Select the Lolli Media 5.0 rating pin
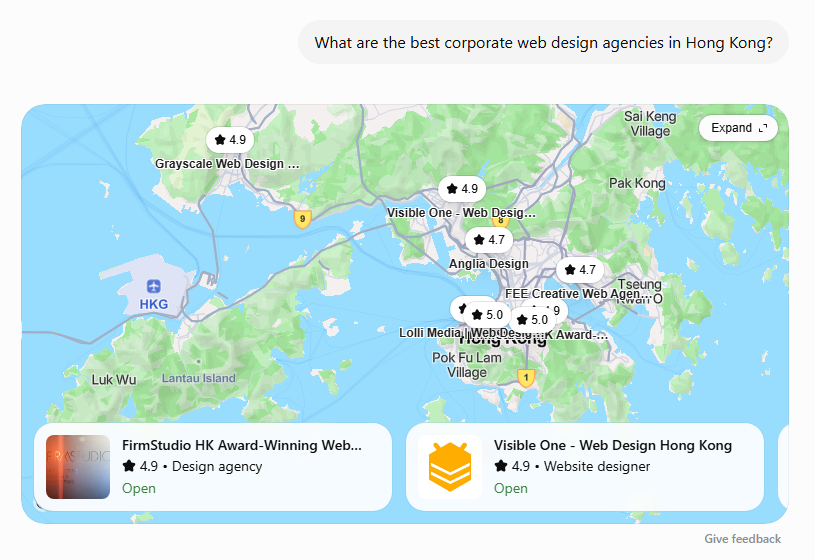Viewport: 815px width, 560px height. point(487,315)
